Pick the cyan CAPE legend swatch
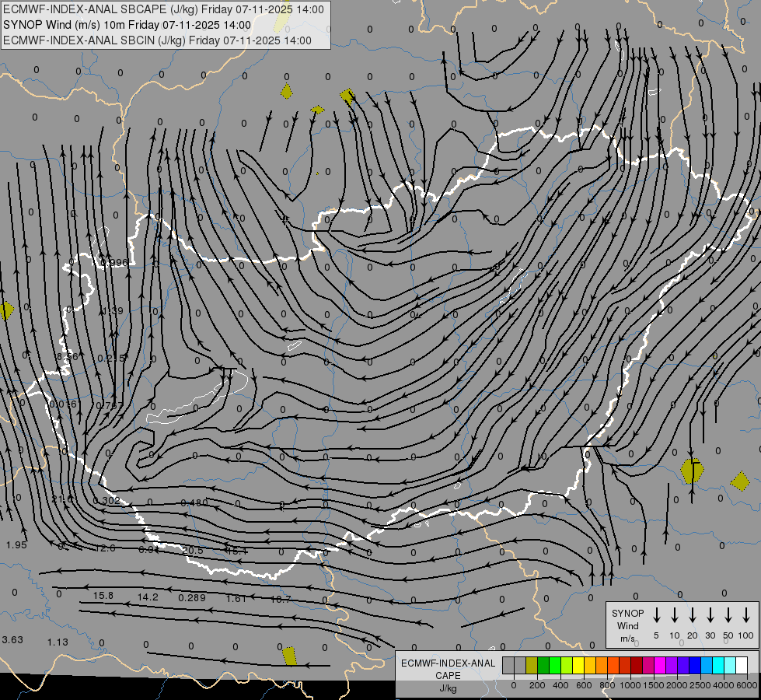 [x=717, y=666]
